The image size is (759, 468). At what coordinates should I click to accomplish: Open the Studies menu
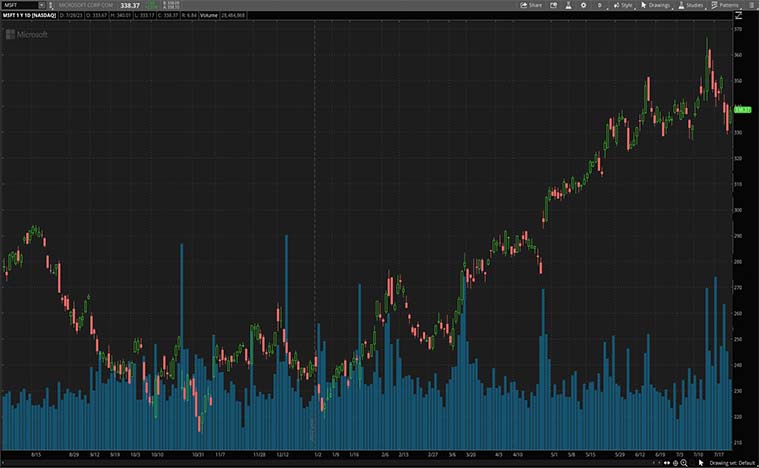691,5
